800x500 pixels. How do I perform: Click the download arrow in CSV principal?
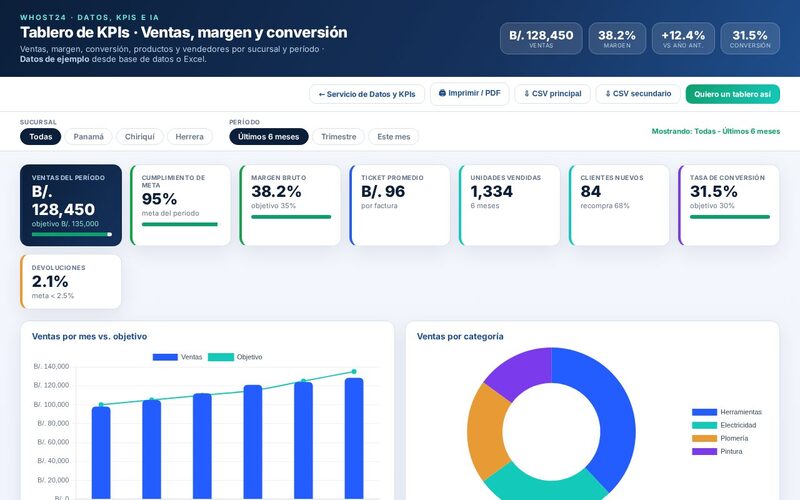click(x=527, y=94)
